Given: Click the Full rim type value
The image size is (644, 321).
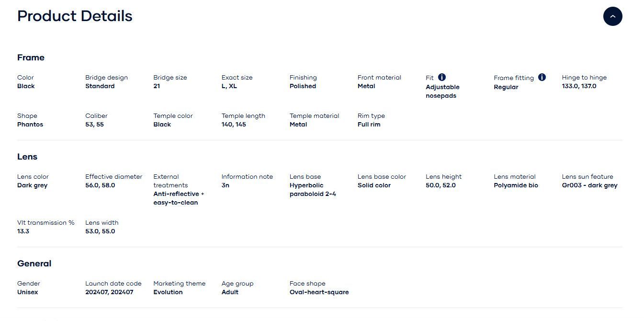Looking at the screenshot, I should point(369,125).
